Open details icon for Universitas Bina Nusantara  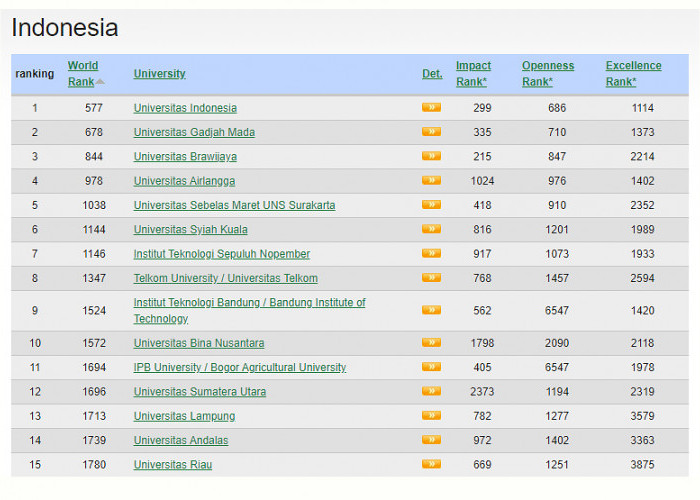coord(431,342)
